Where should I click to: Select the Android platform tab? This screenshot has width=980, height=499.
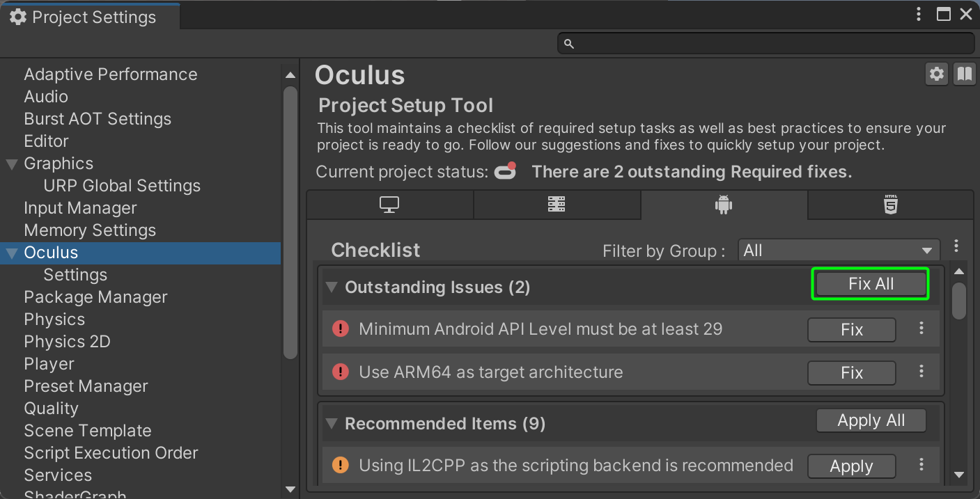point(724,205)
